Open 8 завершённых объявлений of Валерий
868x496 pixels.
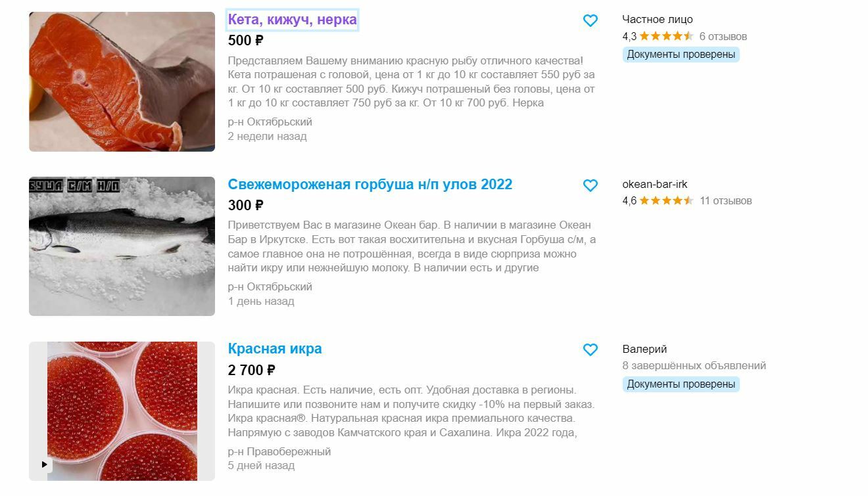tap(694, 366)
